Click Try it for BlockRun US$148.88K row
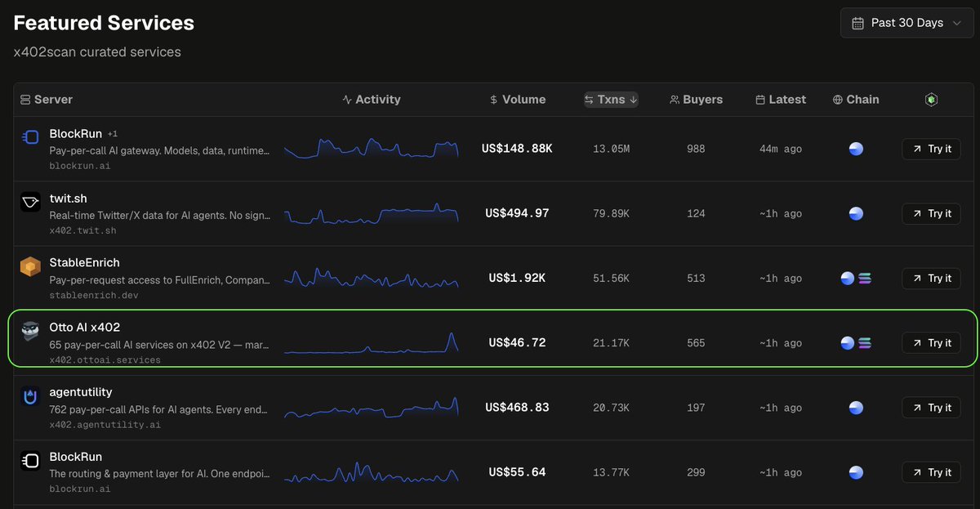 [931, 149]
